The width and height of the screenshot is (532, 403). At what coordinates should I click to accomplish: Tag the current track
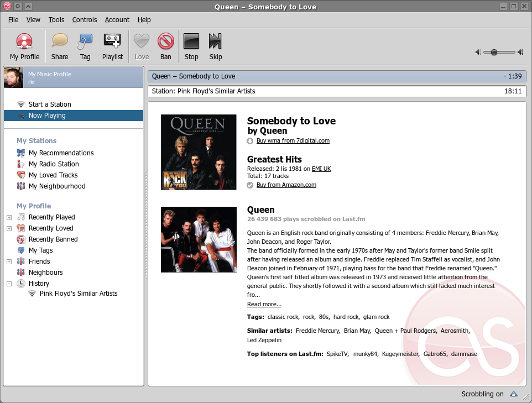tap(85, 47)
